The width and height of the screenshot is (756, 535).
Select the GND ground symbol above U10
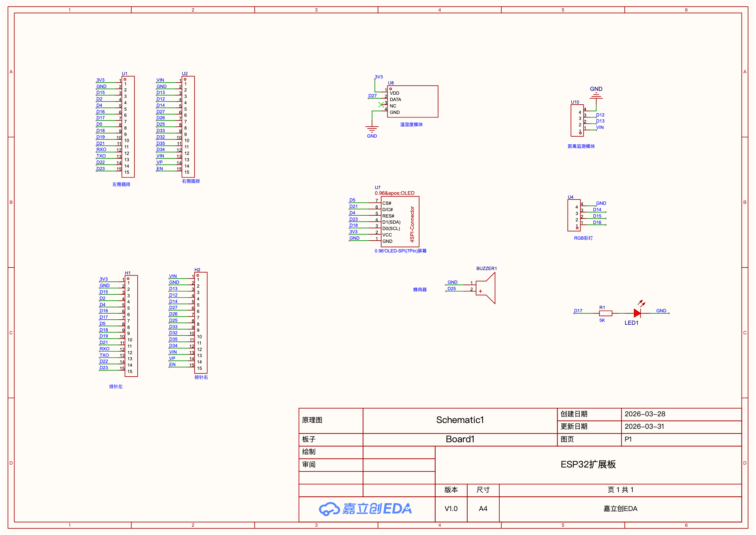point(596,96)
